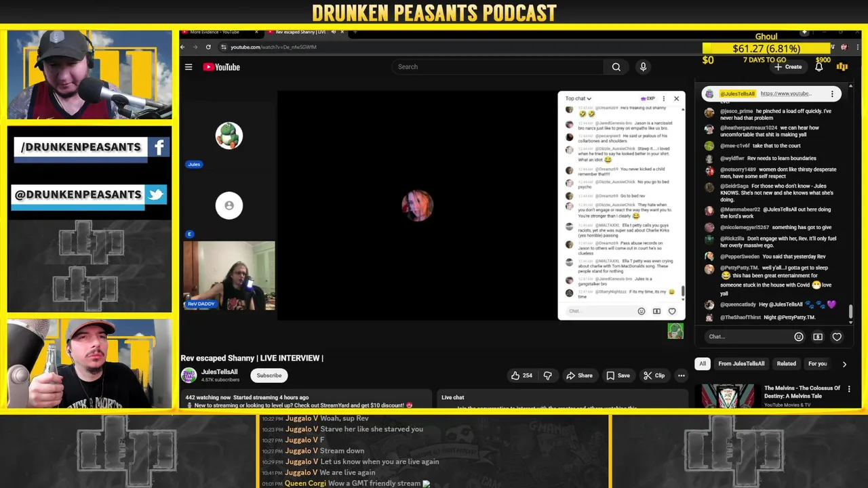Select the From JulesTellsAll chip
Viewport: 868px width, 488px height.
pyautogui.click(x=741, y=364)
